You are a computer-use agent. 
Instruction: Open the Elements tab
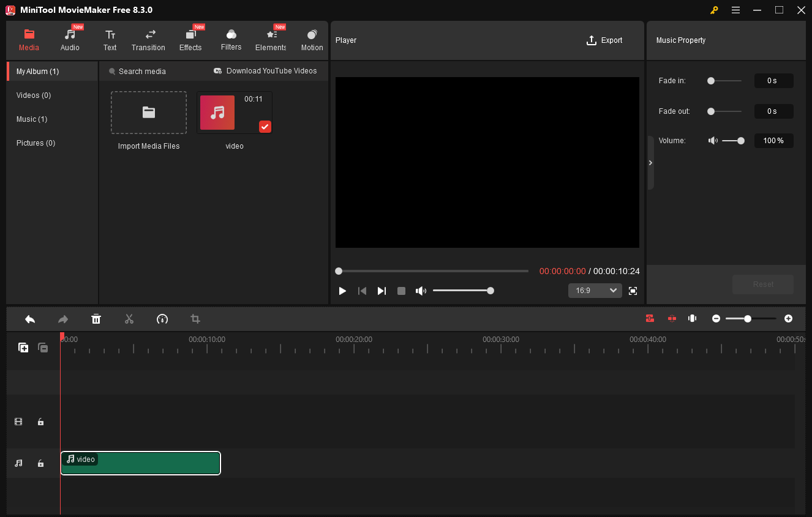pos(271,40)
